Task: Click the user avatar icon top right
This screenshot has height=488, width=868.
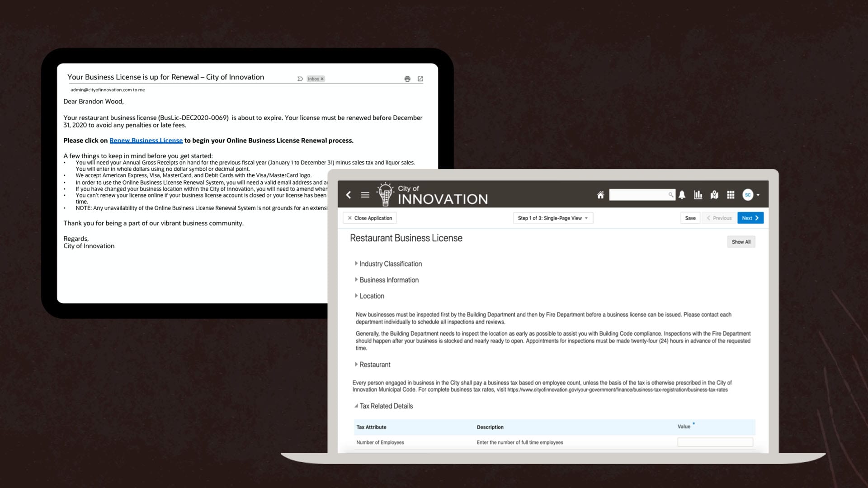Action: (x=748, y=195)
